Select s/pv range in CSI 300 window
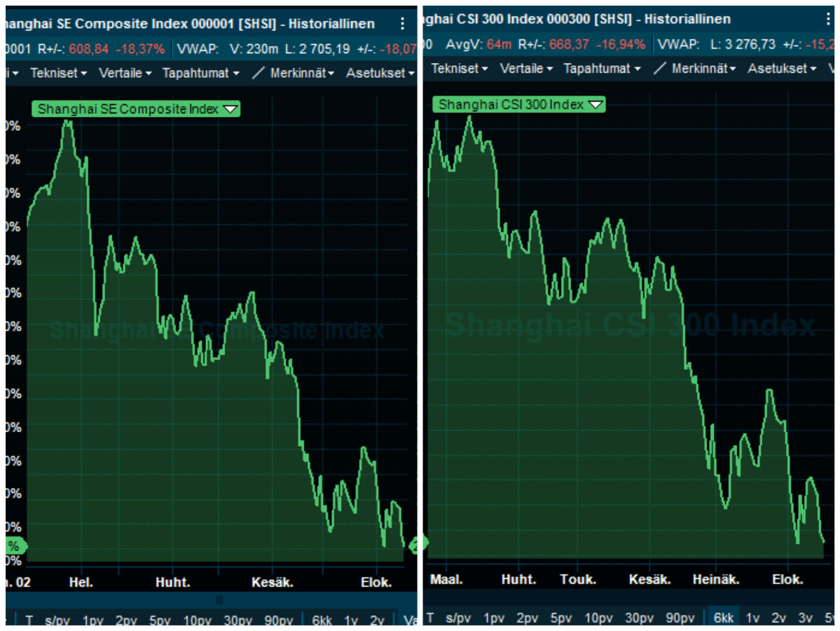 coord(458,618)
